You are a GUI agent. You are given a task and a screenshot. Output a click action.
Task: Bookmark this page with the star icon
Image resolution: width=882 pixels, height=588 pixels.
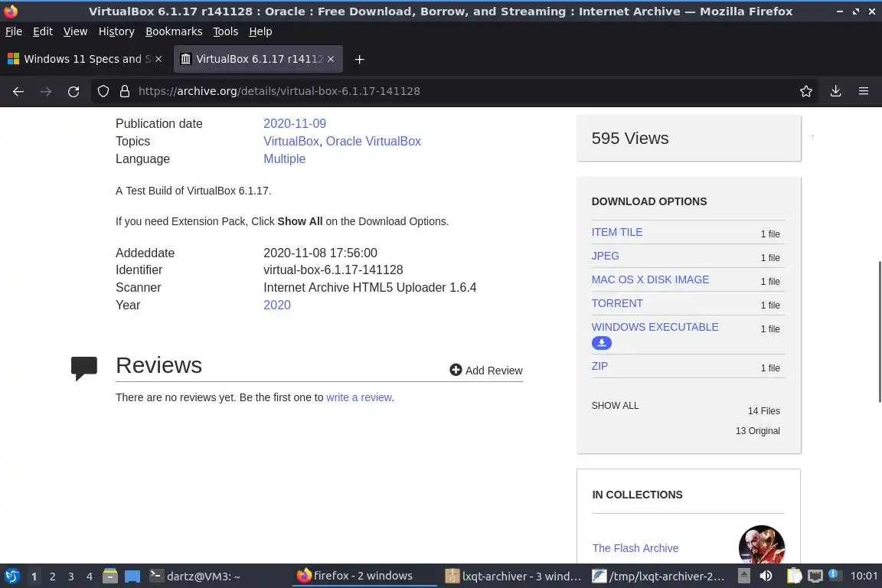click(806, 91)
